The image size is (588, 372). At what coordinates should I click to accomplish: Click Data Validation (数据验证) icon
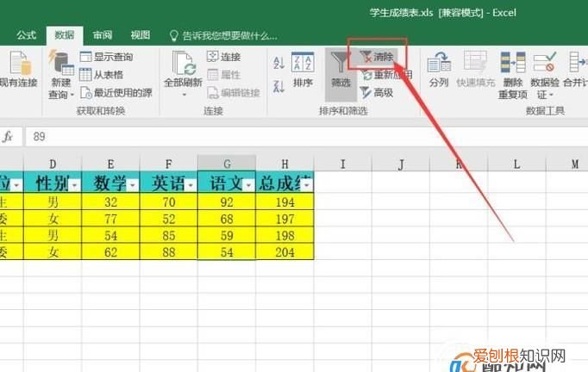point(545,62)
